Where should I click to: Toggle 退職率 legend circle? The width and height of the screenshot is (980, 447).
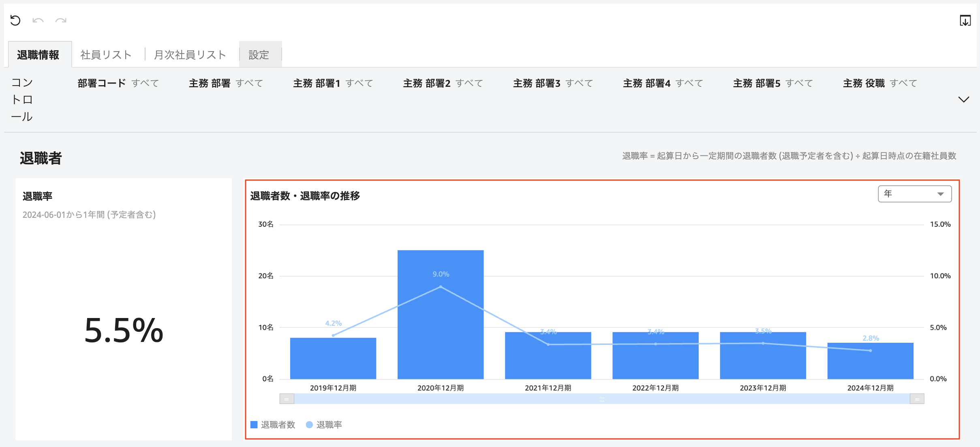point(309,425)
